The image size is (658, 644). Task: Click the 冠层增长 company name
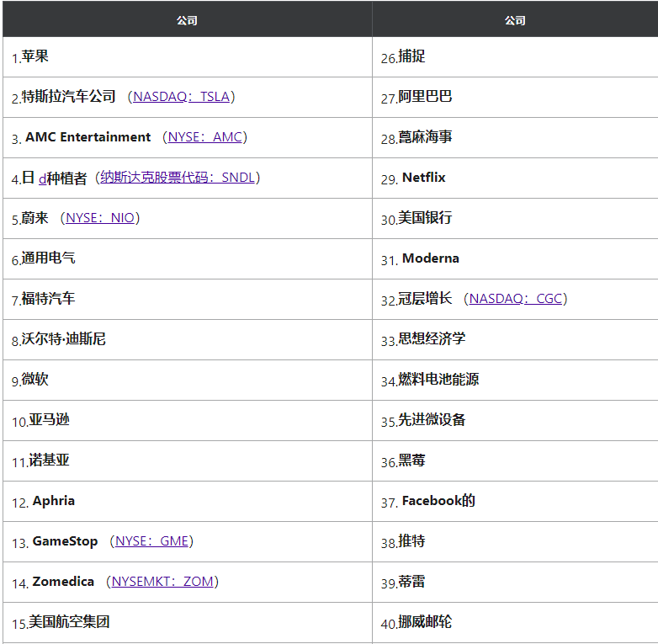425,299
